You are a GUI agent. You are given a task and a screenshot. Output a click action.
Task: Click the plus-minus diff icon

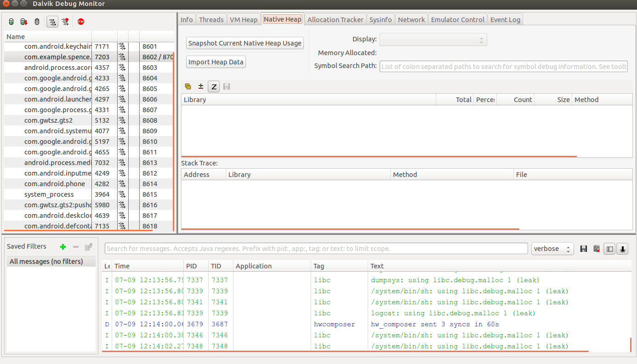click(201, 86)
